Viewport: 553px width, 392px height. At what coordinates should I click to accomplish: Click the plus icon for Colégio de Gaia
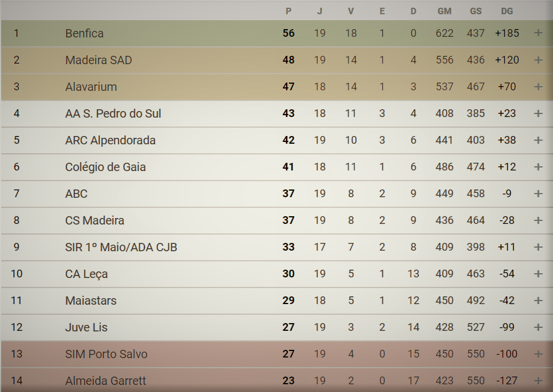coord(538,167)
